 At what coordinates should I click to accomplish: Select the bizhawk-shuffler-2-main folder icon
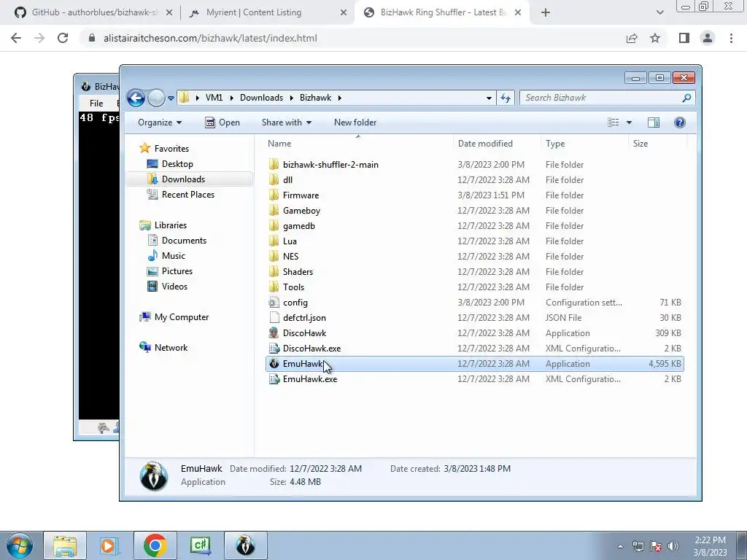pyautogui.click(x=274, y=165)
